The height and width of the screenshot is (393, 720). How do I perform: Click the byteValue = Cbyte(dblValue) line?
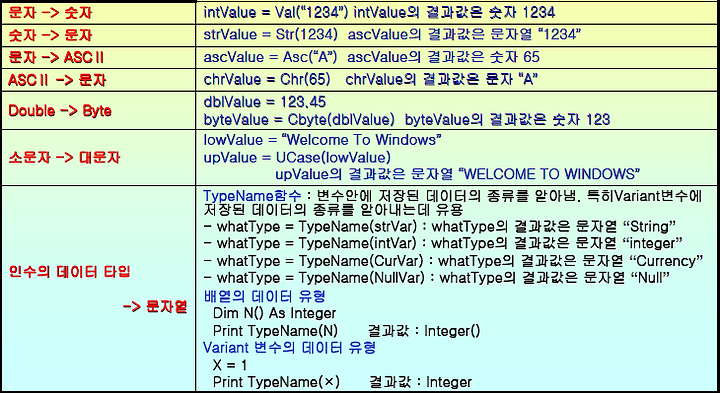coord(406,119)
